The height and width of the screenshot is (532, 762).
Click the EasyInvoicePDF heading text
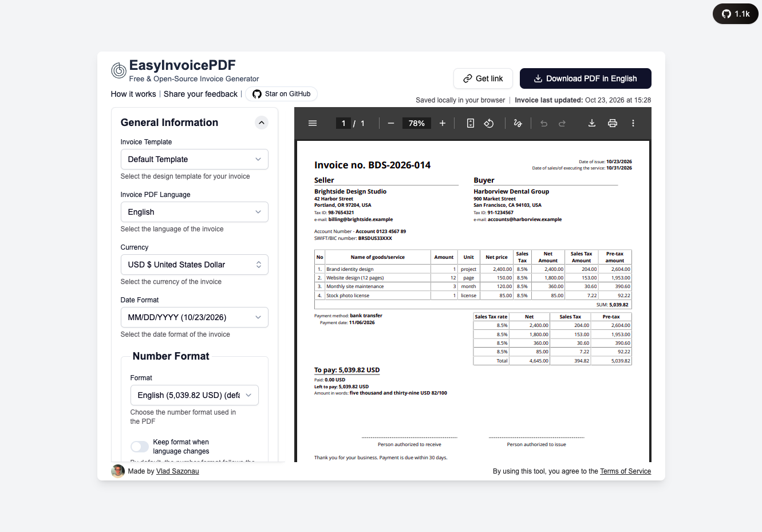click(x=183, y=65)
